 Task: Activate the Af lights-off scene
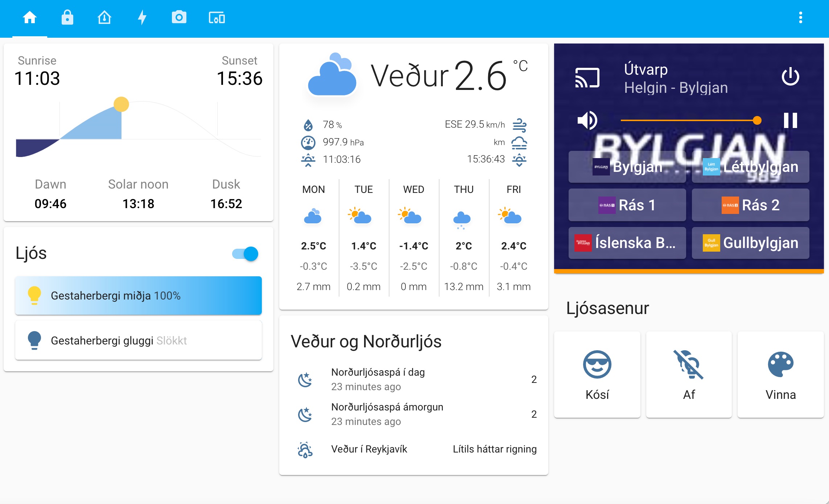[x=689, y=374]
